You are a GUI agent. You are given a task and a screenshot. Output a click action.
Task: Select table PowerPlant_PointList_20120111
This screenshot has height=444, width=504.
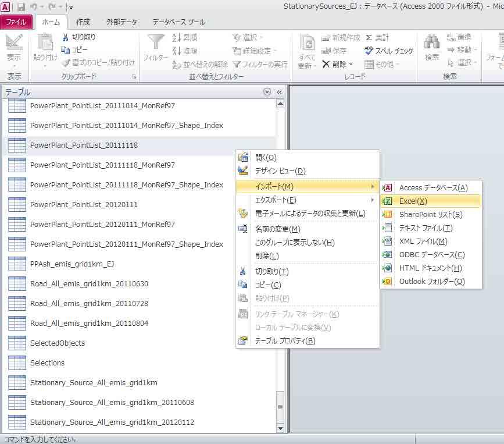click(x=84, y=205)
